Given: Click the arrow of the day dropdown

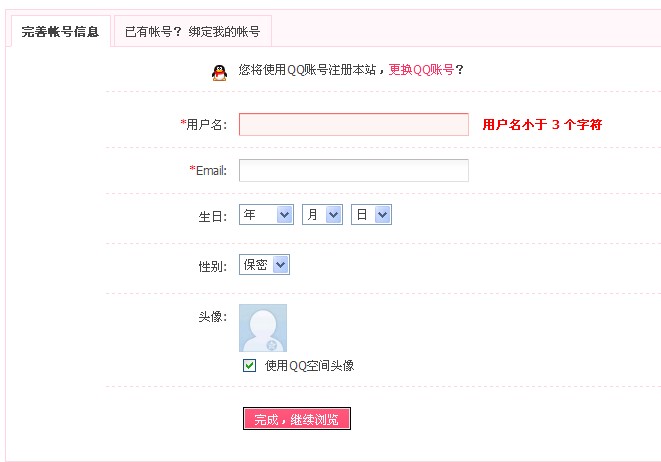Looking at the screenshot, I should coord(382,215).
